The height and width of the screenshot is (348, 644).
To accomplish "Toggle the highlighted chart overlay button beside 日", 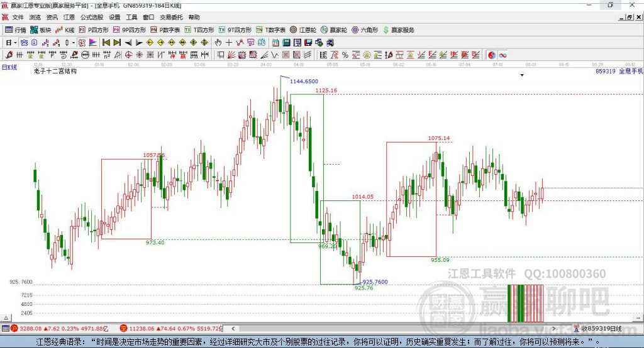I will [x=24, y=43].
